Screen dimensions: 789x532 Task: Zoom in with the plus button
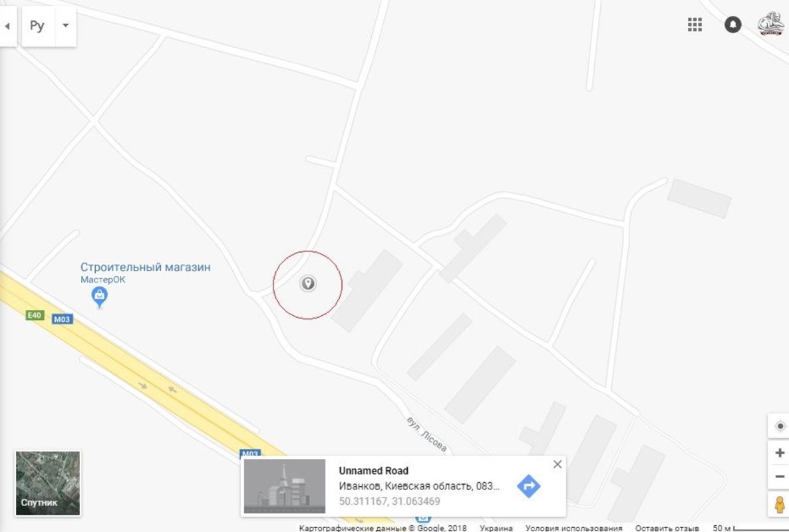coord(780,453)
